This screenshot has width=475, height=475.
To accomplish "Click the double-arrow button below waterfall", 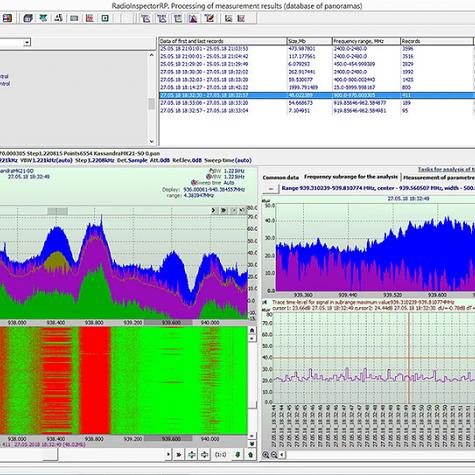I will [x=179, y=454].
